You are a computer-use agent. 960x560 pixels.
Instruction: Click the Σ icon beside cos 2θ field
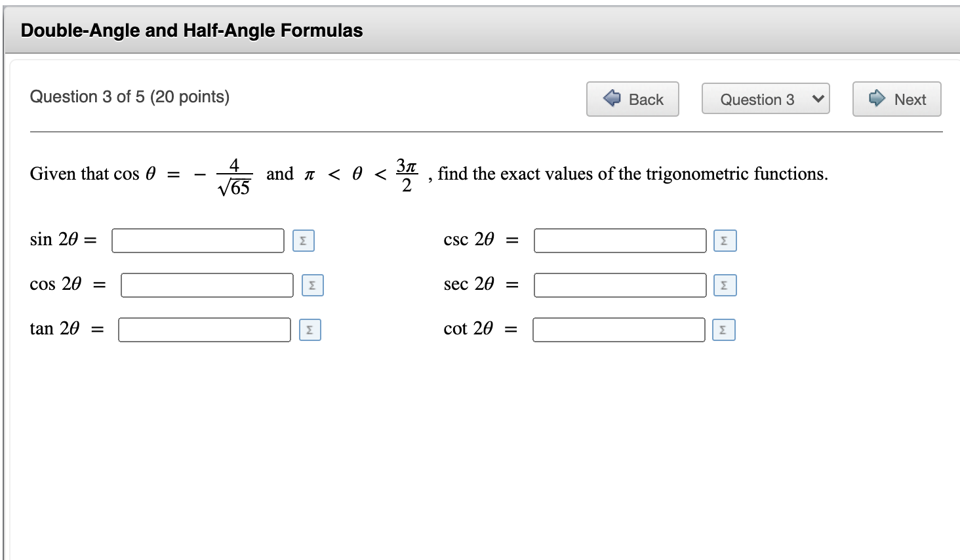312,285
